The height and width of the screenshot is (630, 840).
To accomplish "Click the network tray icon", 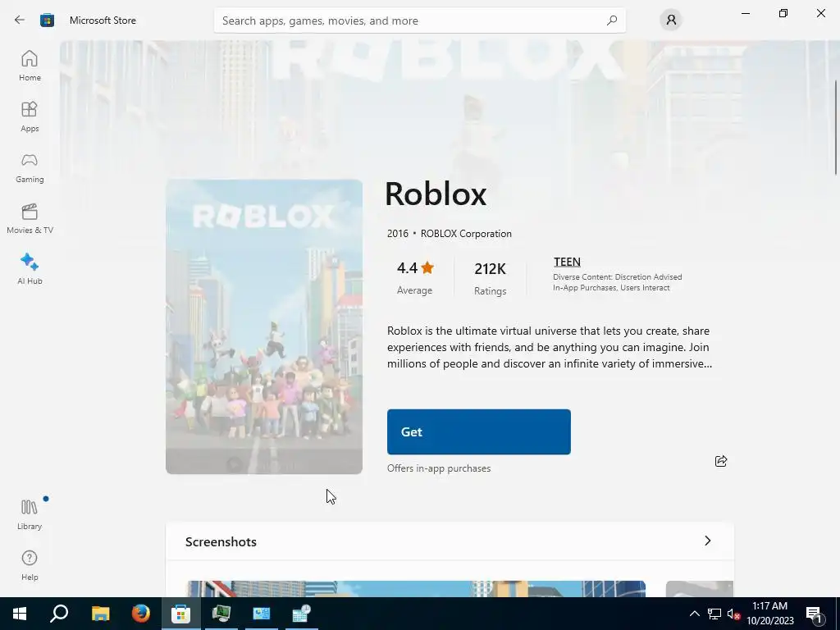I will (x=714, y=614).
